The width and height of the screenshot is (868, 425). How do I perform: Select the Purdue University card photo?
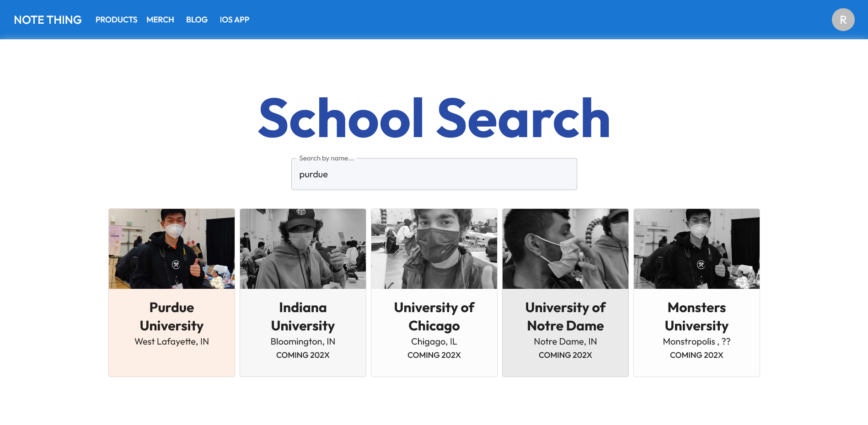click(171, 249)
